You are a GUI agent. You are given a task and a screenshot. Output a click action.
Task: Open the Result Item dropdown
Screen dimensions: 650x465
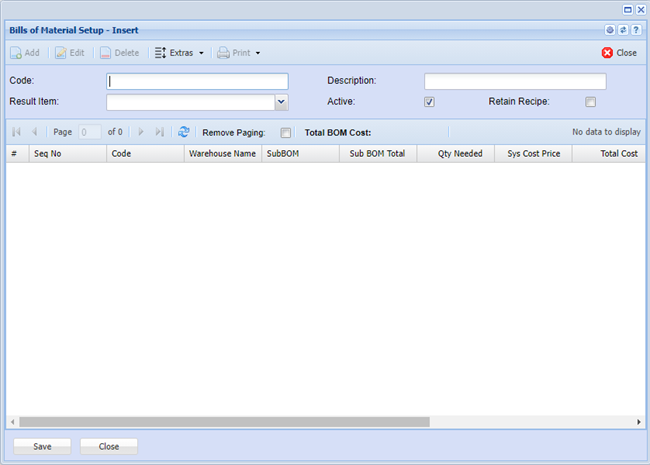[x=281, y=102]
